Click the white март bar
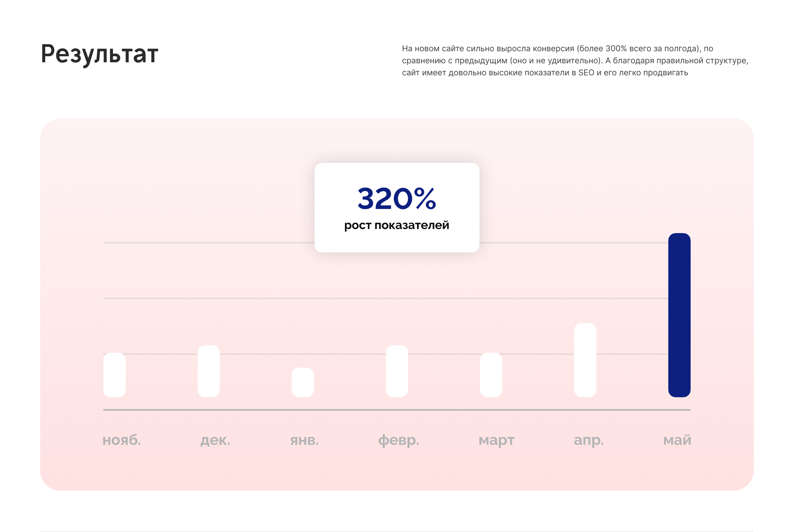794x532 pixels. 491,375
